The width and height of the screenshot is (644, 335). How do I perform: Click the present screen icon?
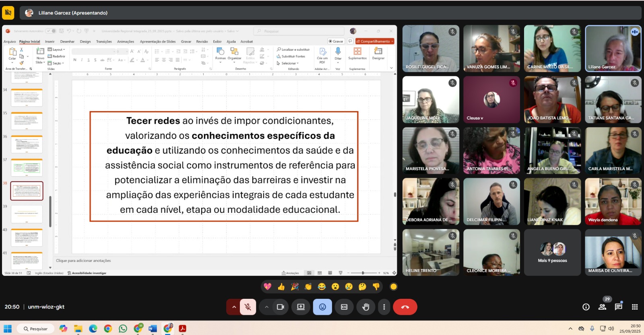[x=301, y=307]
